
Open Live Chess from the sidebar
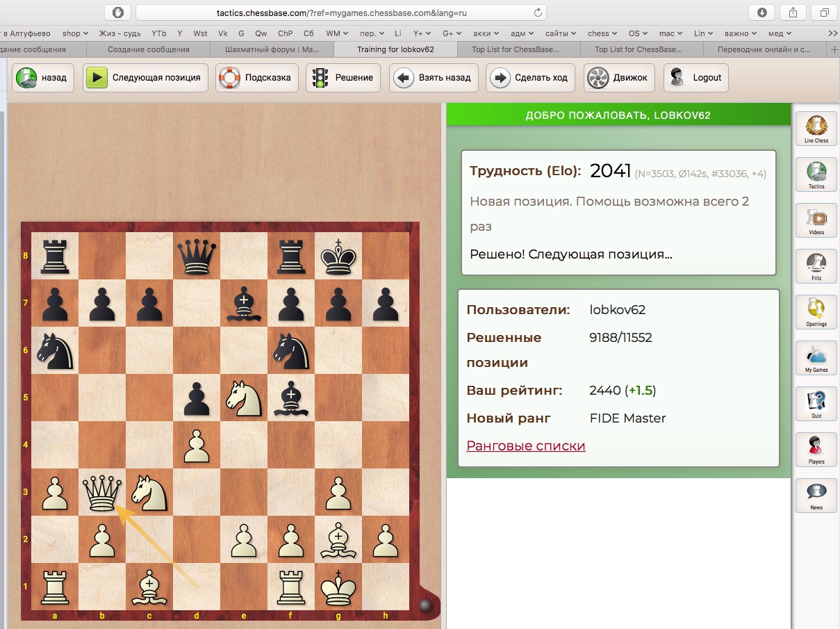pos(816,129)
